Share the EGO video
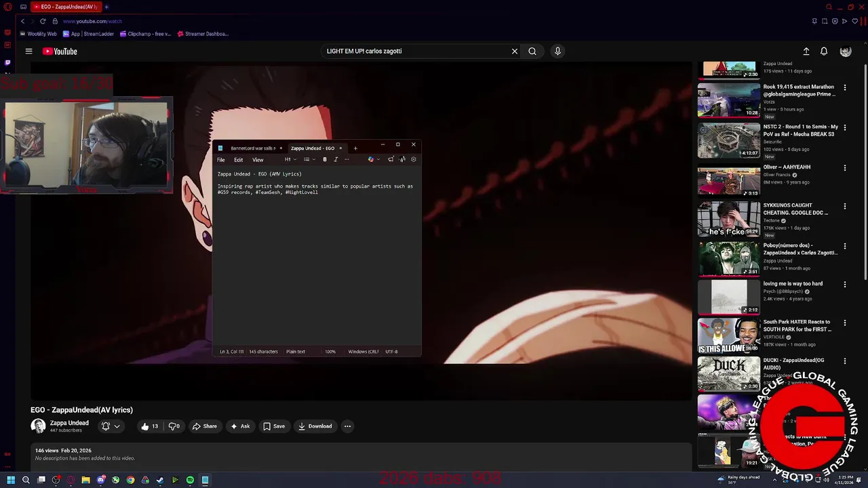Viewport: 868px width, 488px height. coord(205,426)
